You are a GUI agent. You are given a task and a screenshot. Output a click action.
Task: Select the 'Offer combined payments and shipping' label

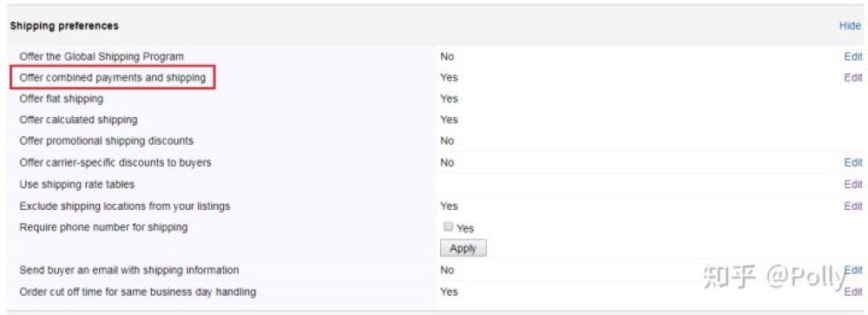point(112,77)
